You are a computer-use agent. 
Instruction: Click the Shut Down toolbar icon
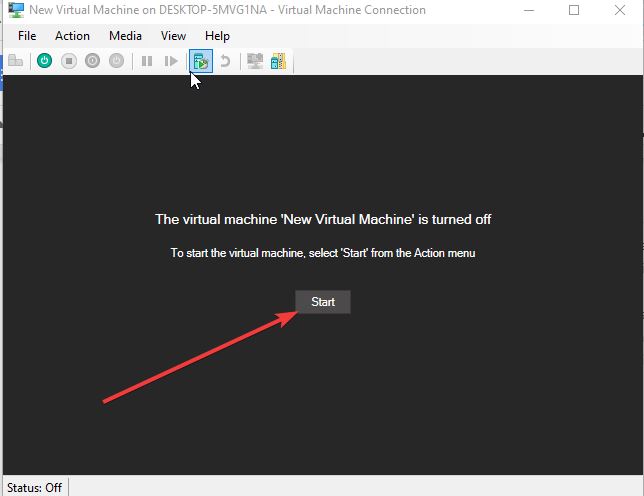coord(92,61)
